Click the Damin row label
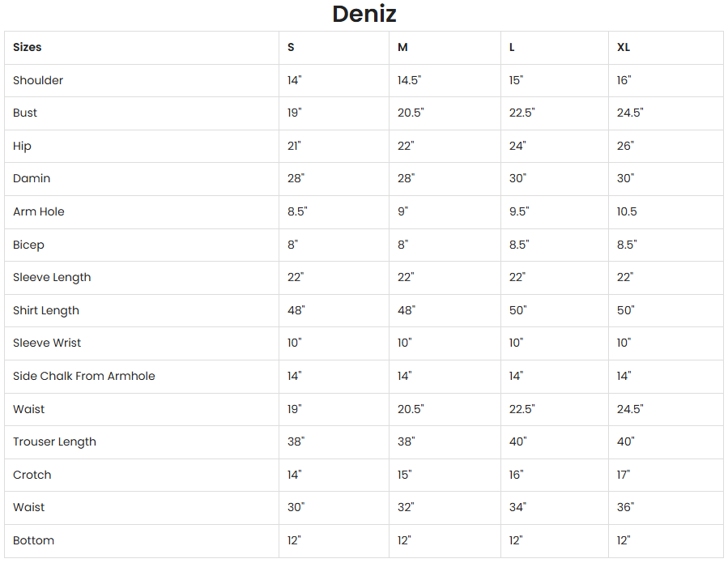Screen dimensions: 728x563 32,178
